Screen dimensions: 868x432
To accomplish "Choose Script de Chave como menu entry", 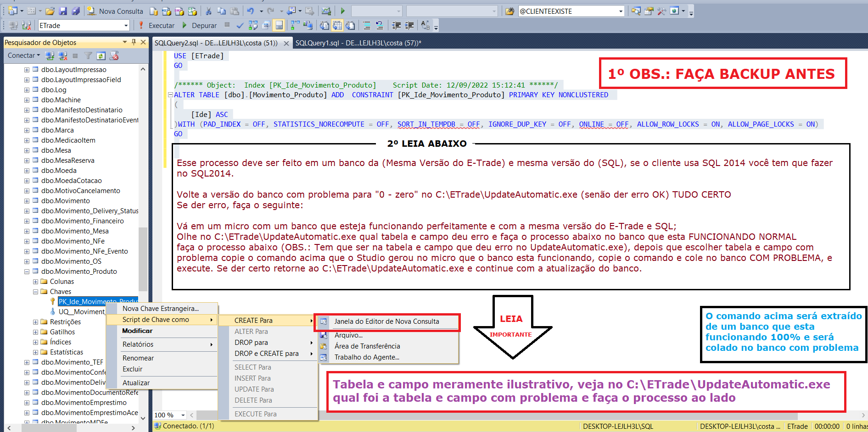I will 162,320.
